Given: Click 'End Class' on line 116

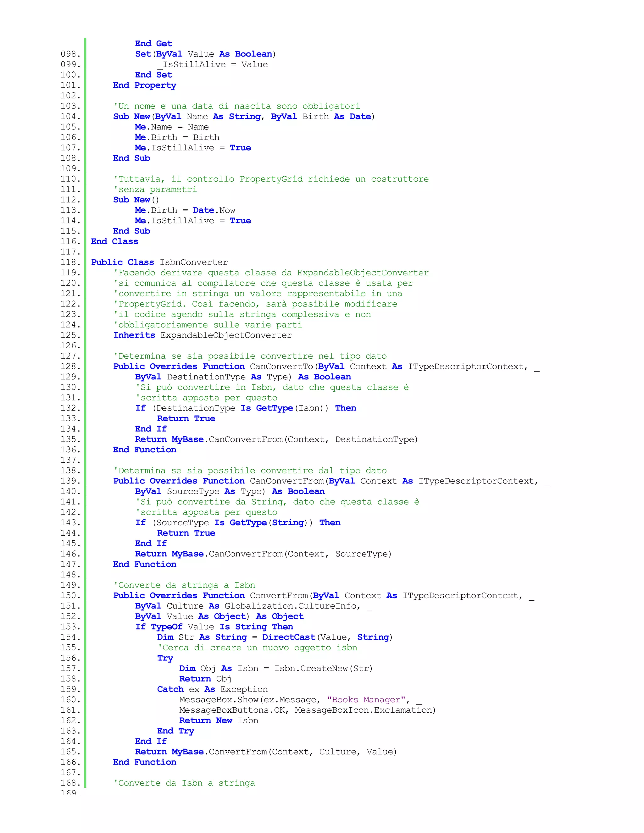Looking at the screenshot, I should (114, 241).
